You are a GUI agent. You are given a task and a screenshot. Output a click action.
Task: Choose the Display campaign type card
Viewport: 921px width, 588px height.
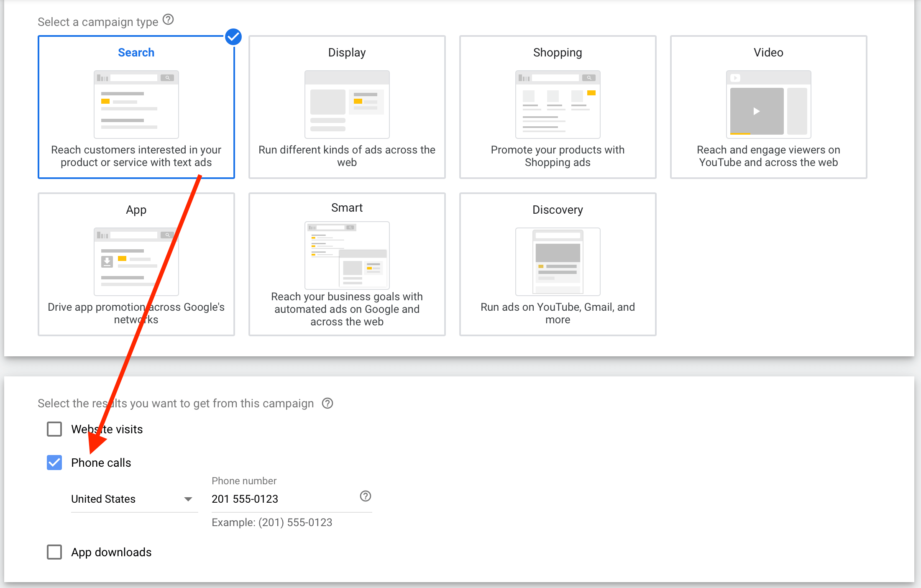coord(347,107)
